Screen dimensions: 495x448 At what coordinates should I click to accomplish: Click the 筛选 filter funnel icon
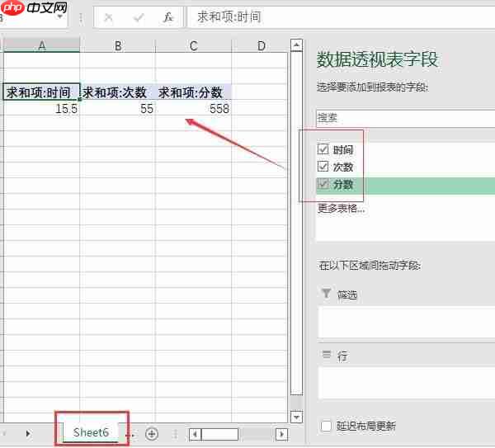pos(326,294)
